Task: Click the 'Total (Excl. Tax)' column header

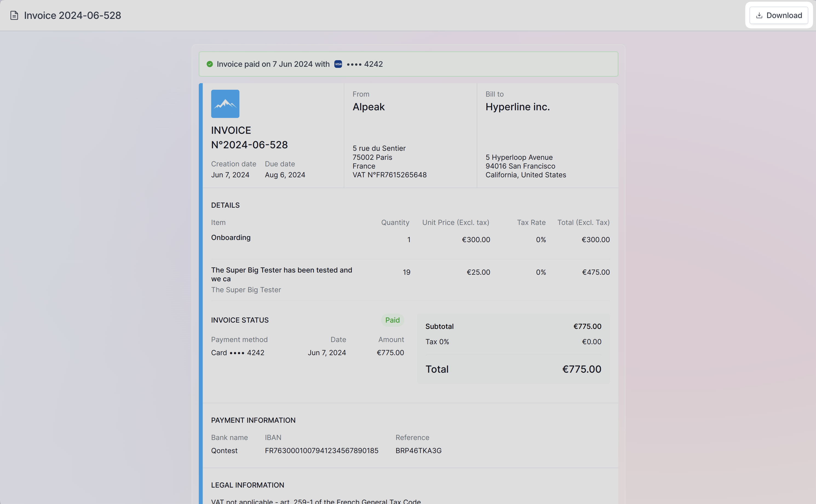Action: [x=584, y=223]
